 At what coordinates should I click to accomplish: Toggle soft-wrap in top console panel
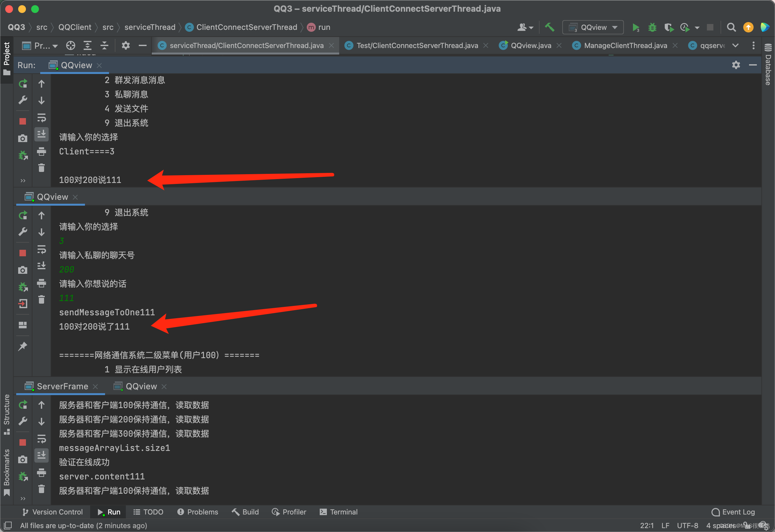coord(42,117)
